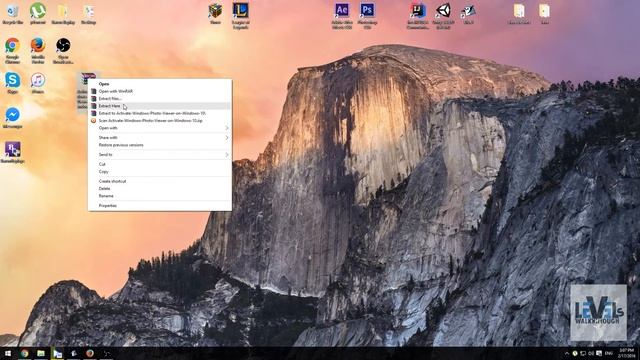Click Delete in the context menu
Image resolution: width=640 pixels, height=360 pixels.
point(160,189)
